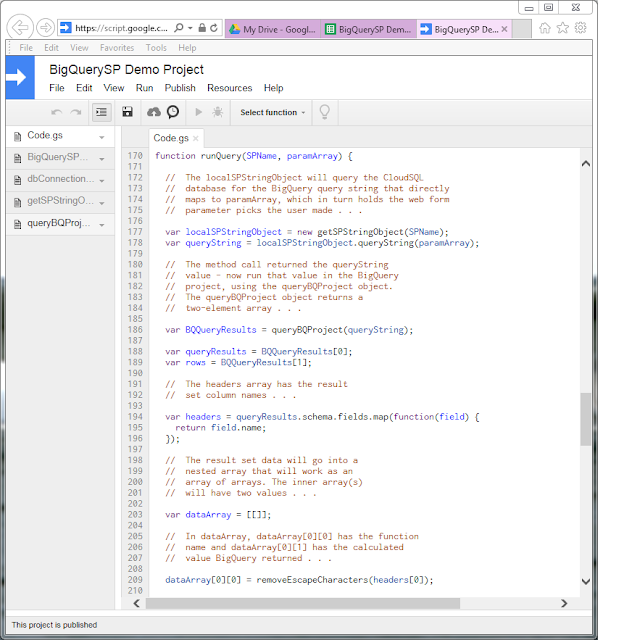This screenshot has width=624, height=640.
Task: Save the script with floppy disk icon
Action: point(127,112)
